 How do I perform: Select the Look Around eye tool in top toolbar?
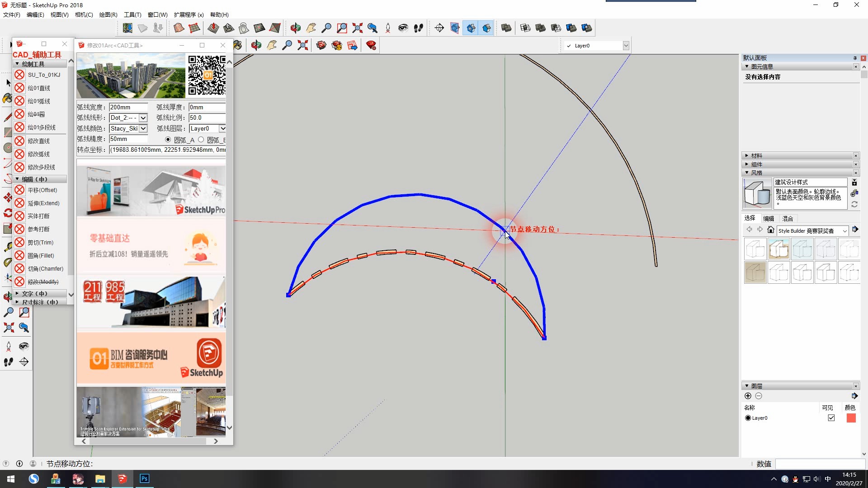(403, 28)
